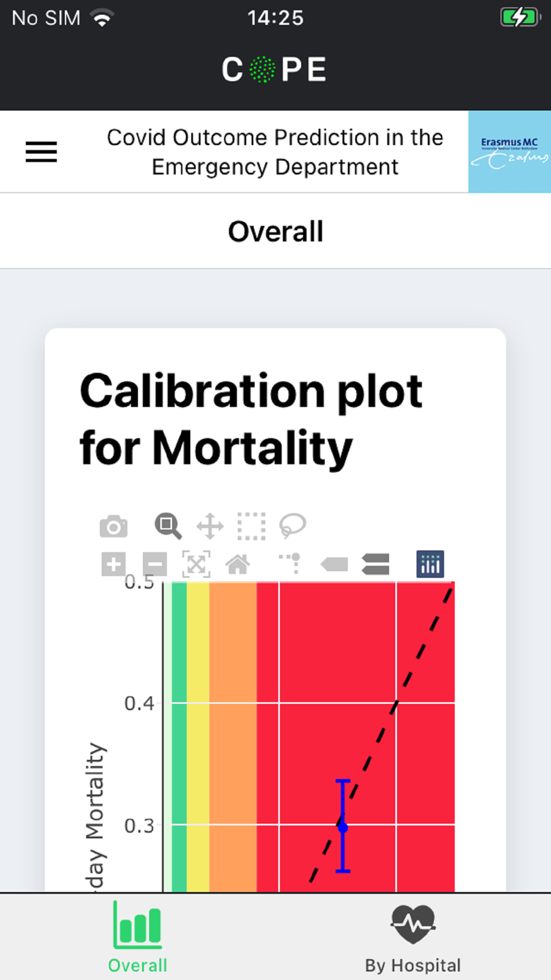Show closest data on hover
The image size is (551, 980).
tap(334, 564)
